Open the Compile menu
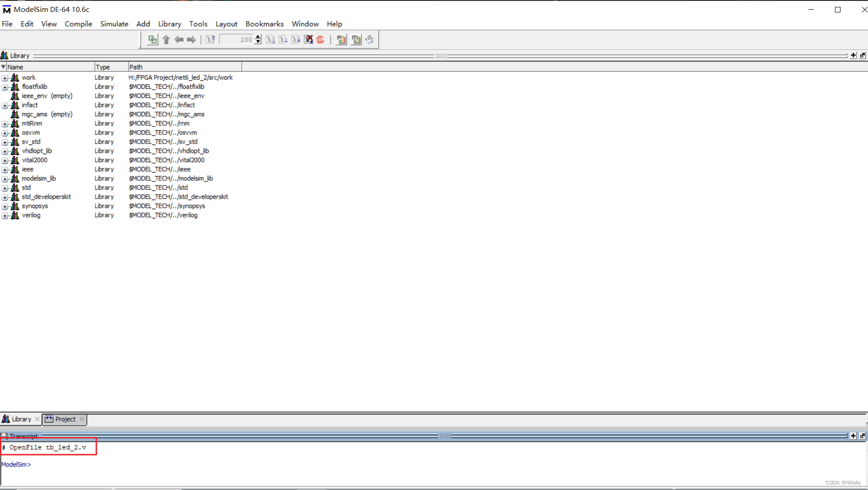 [78, 24]
